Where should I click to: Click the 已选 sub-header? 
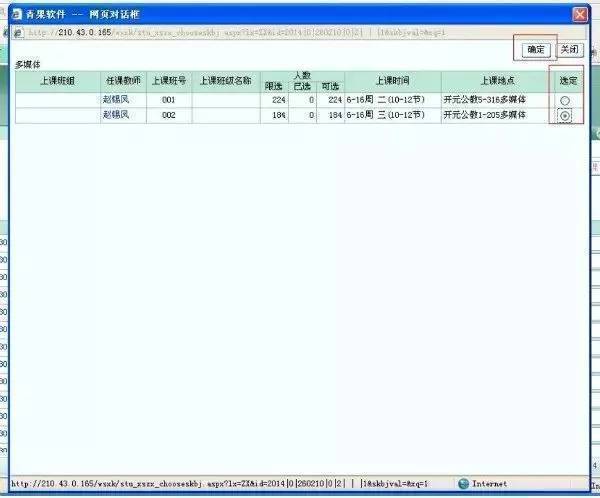pyautogui.click(x=302, y=87)
